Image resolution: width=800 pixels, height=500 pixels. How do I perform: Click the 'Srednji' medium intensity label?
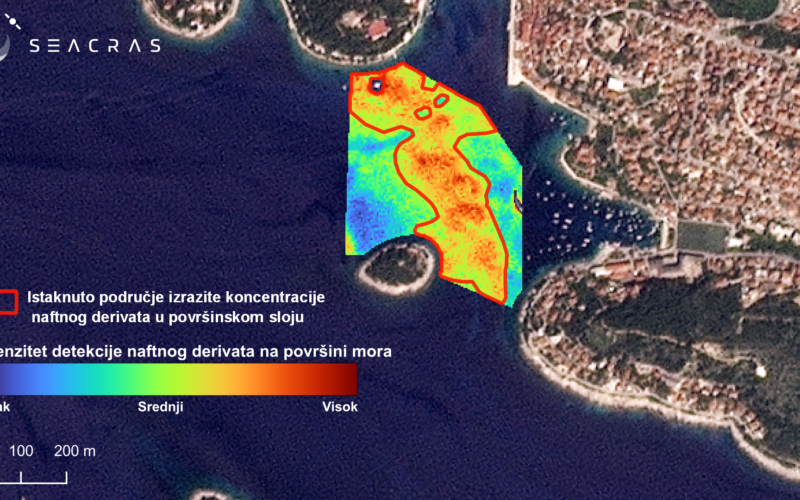(x=160, y=407)
